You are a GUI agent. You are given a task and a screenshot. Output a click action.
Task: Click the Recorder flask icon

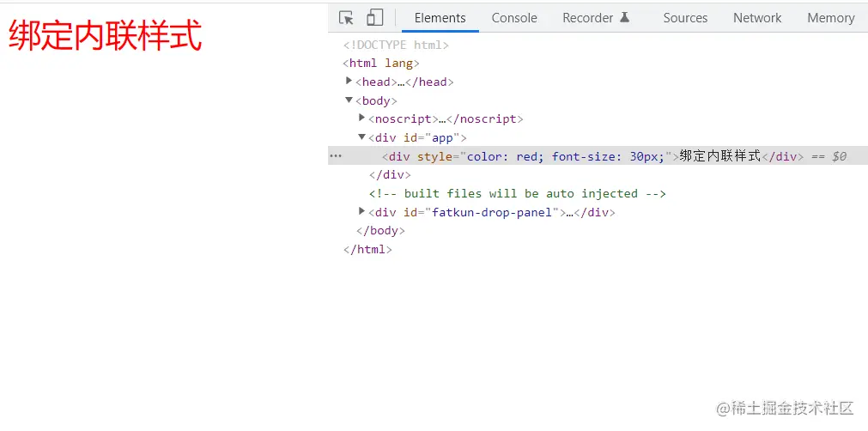click(624, 18)
